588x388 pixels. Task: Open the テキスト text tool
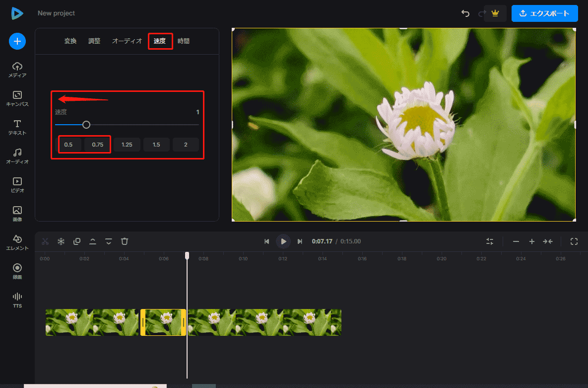point(17,128)
